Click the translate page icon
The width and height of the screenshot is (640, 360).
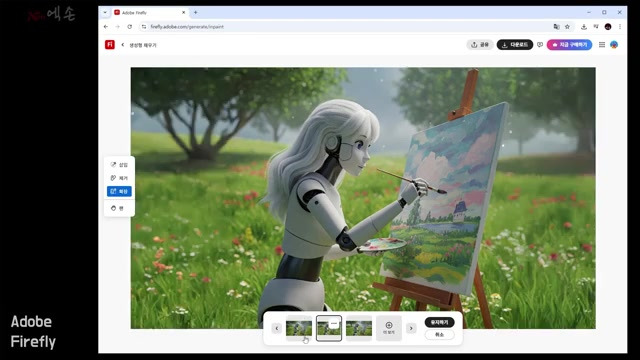556,27
